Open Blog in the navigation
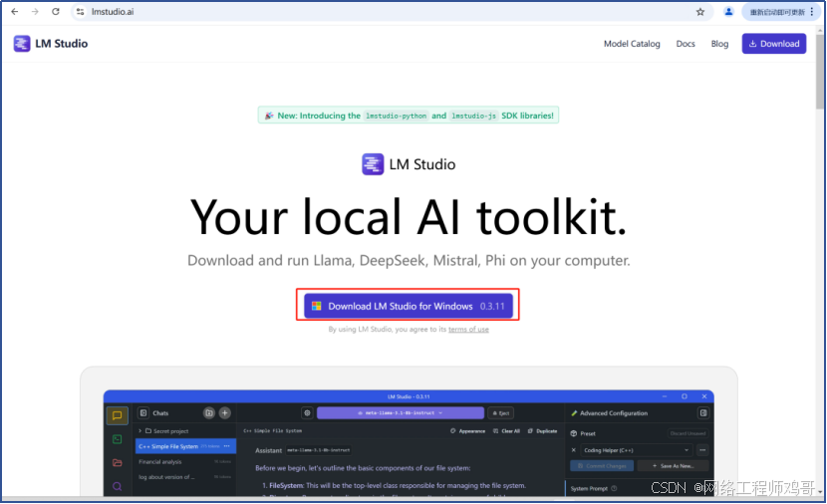This screenshot has width=827, height=504. tap(719, 44)
